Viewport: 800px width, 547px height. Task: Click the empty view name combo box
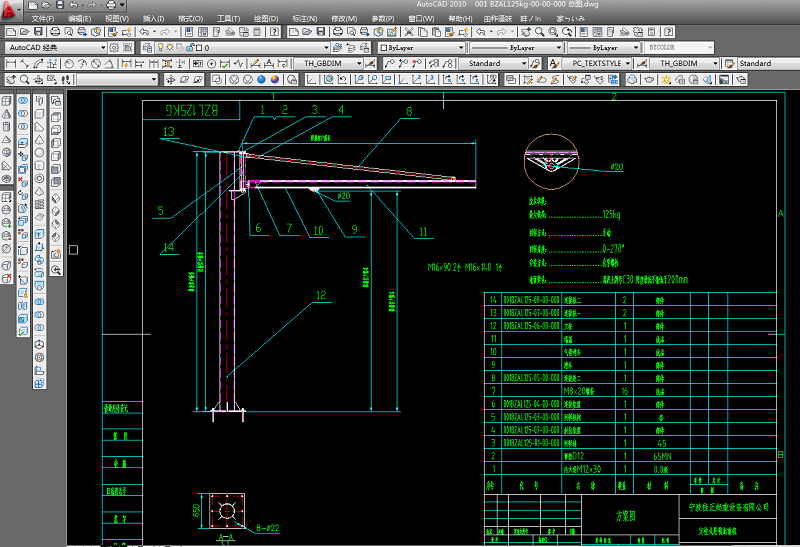[117, 79]
